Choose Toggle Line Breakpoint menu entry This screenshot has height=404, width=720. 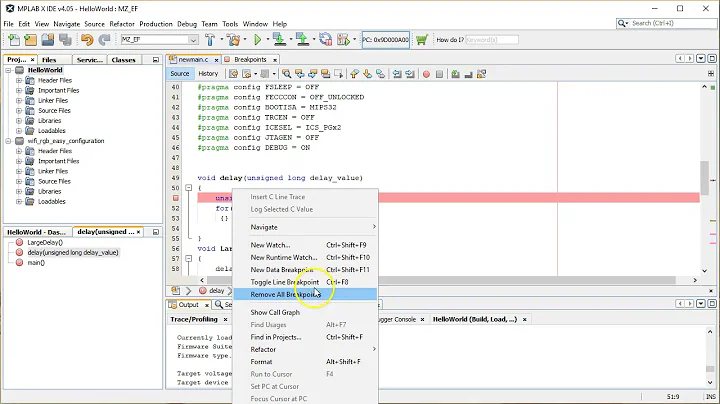[305, 282]
